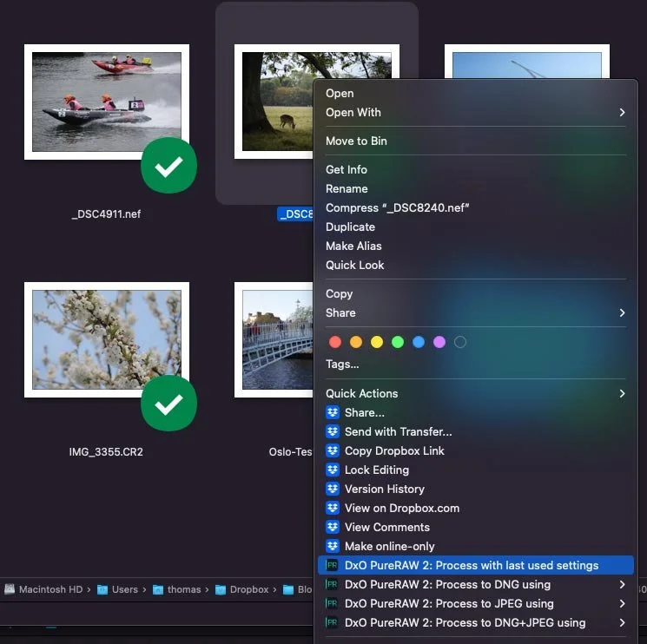Select the deer under tree thumbnail

point(274,102)
